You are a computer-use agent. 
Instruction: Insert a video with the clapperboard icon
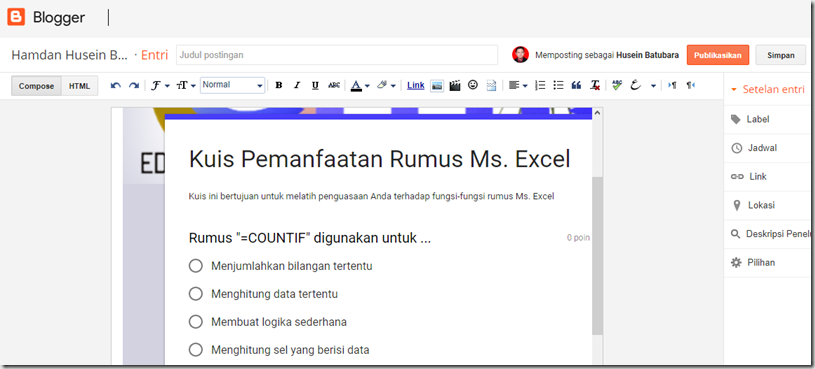point(455,86)
